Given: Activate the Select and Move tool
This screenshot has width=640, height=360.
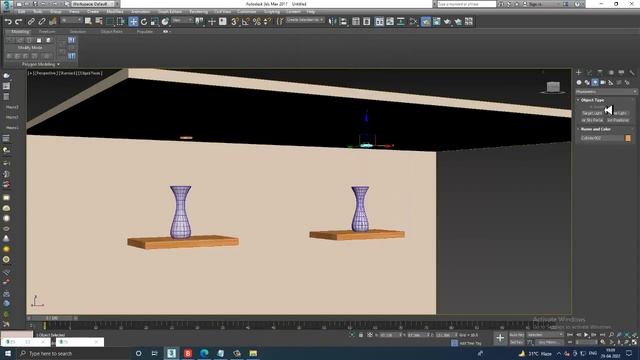Looking at the screenshot, I should [133, 22].
